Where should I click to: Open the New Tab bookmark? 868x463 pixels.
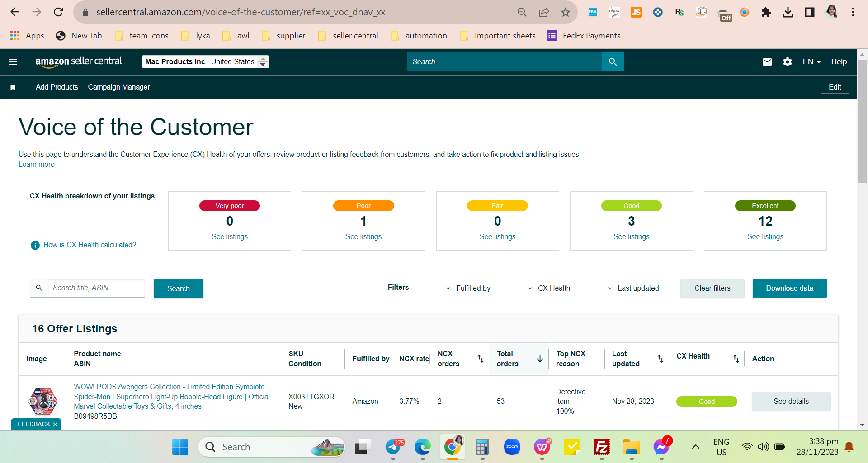click(x=79, y=36)
